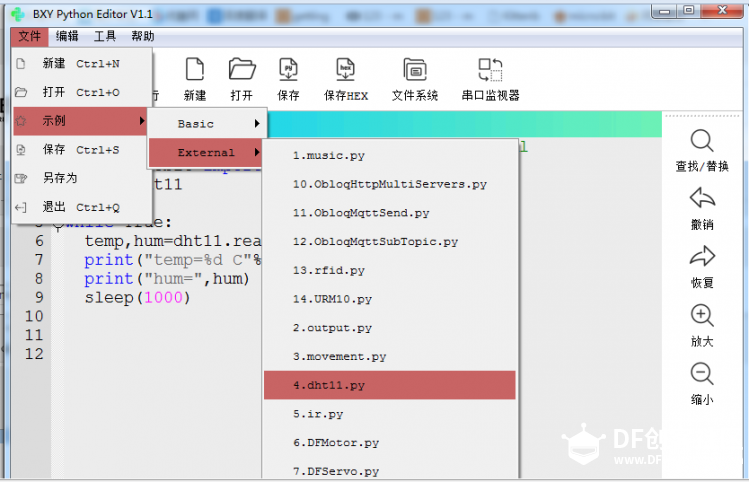Click the sleep(1000) code line

pyautogui.click(x=138, y=298)
